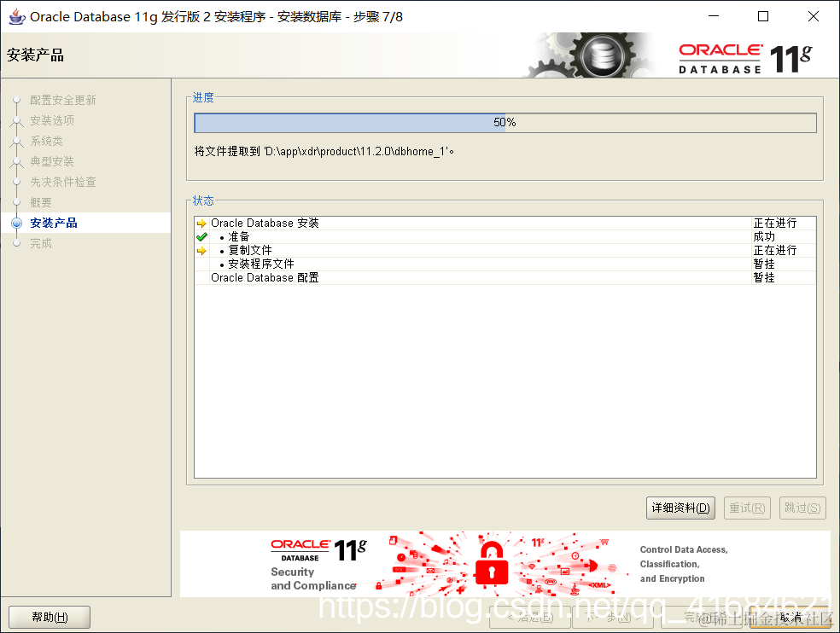Viewport: 840px width, 633px height.
Task: Click the 50% installation progress bar
Action: [505, 123]
